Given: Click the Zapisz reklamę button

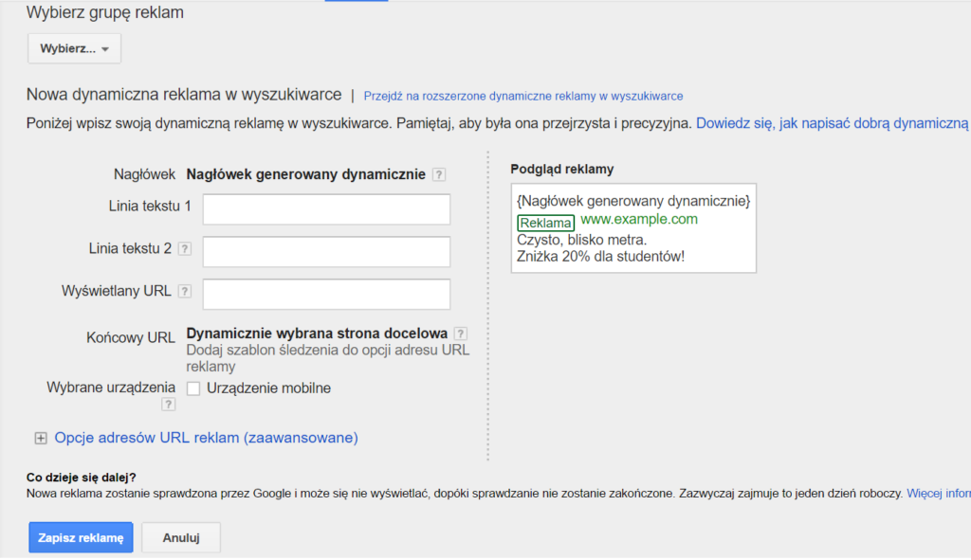Looking at the screenshot, I should point(81,536).
